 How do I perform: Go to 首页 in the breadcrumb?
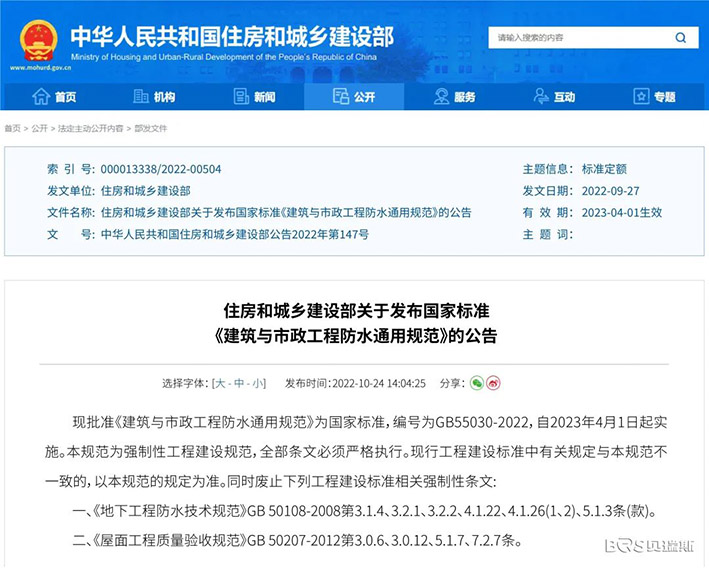click(12, 129)
